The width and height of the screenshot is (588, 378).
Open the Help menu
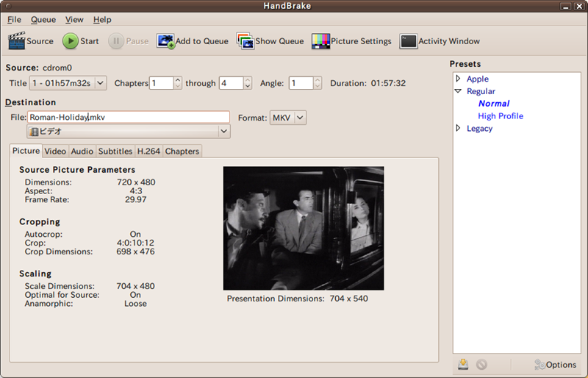point(102,20)
